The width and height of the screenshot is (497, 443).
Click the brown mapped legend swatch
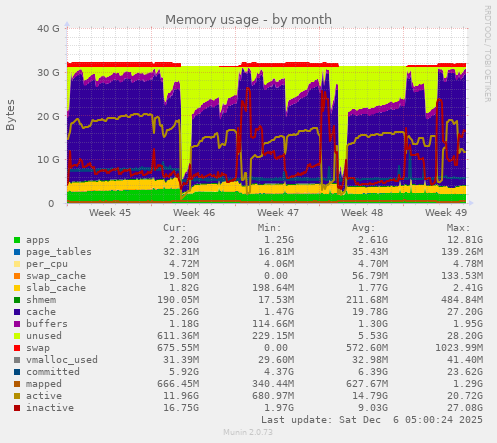[17, 384]
